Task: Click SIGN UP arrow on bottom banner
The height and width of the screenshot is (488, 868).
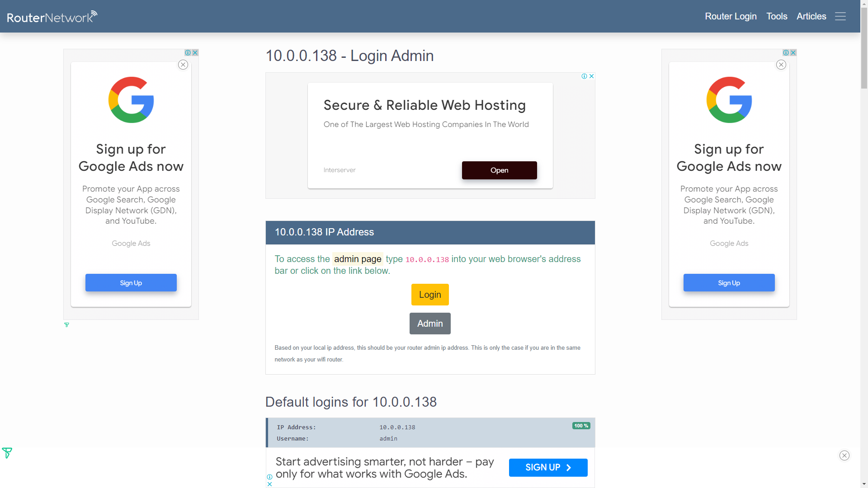Action: tap(548, 468)
